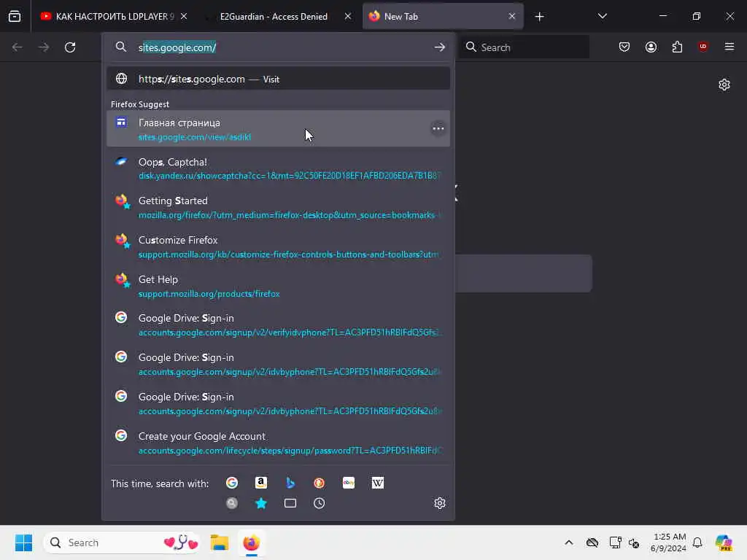
Task: Open the taskbar clock showing 1:25 AM
Action: 669,542
